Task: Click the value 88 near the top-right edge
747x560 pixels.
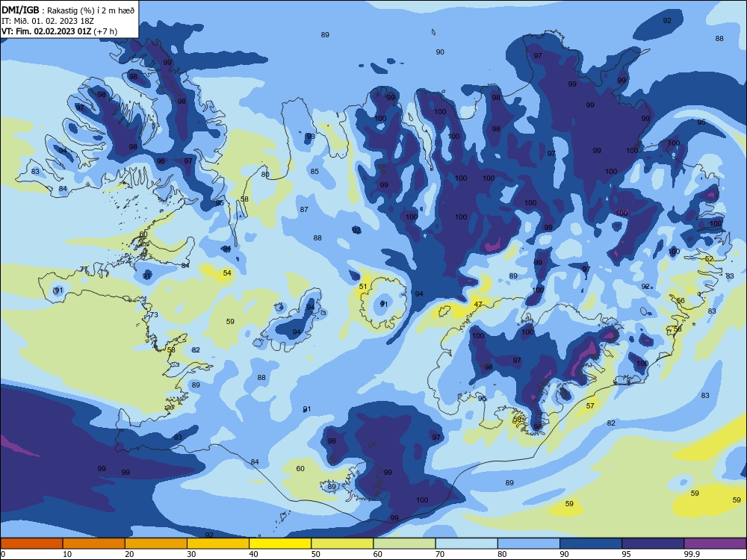Action: pos(719,39)
